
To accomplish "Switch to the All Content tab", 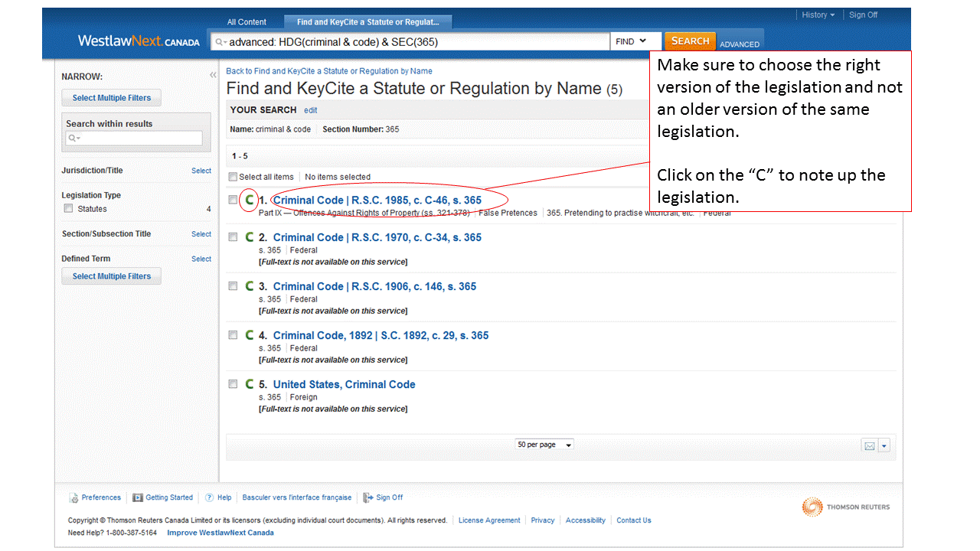I will point(247,22).
